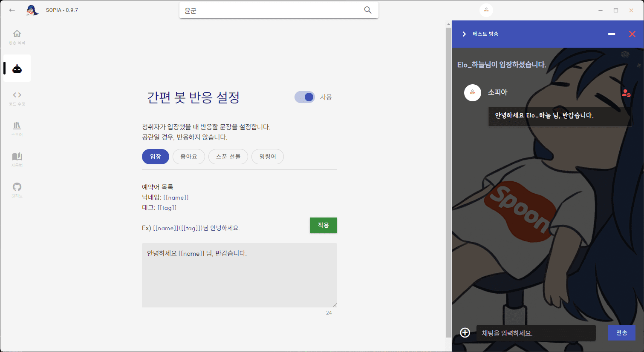This screenshot has height=352, width=644.
Task: Close the SOPIA window
Action: coord(631,10)
